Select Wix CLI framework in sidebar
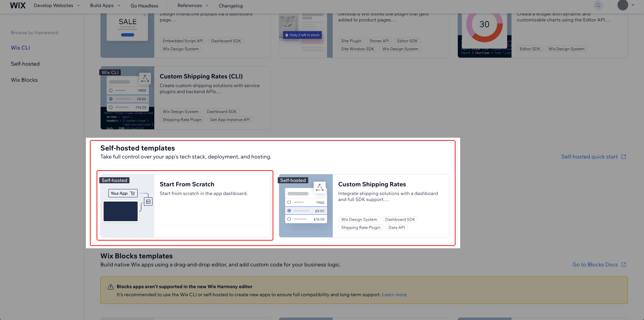The height and width of the screenshot is (320, 644). click(20, 48)
